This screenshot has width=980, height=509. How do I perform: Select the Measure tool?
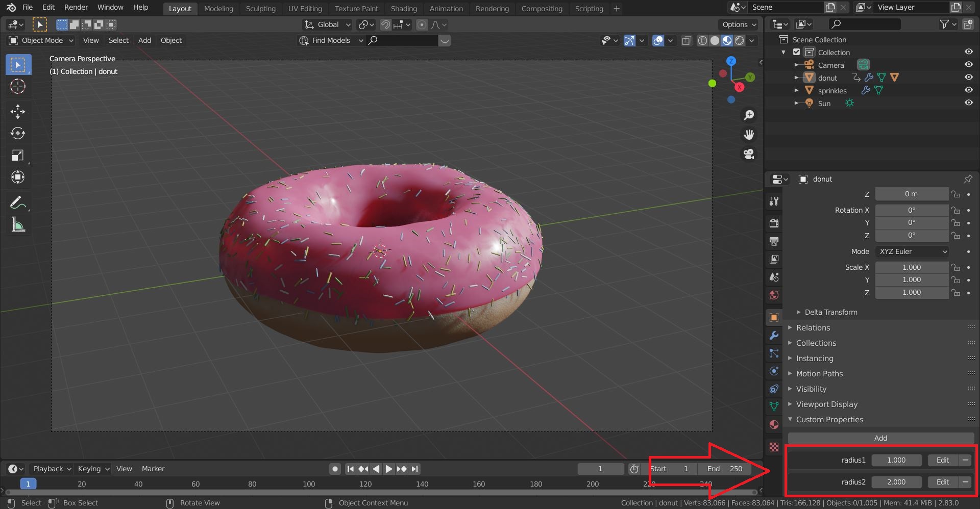pos(18,224)
